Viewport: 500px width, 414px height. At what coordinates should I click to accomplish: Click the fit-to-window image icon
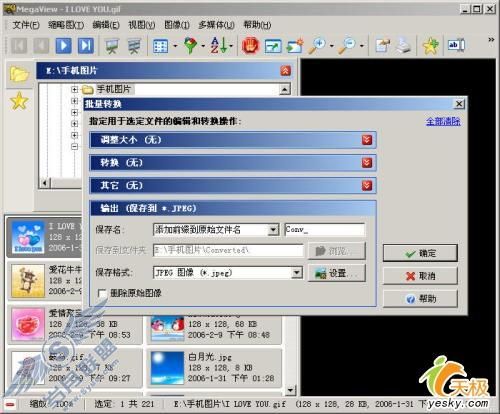point(273,46)
